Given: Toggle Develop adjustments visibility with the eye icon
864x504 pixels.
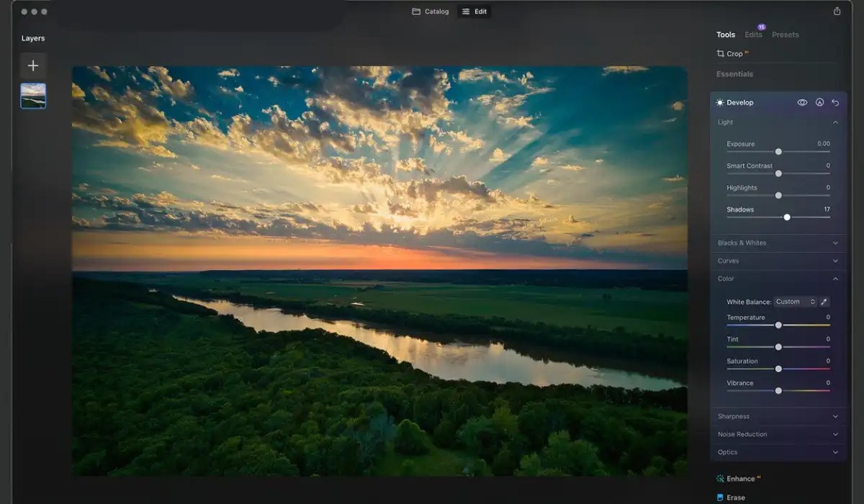Looking at the screenshot, I should click(x=801, y=102).
